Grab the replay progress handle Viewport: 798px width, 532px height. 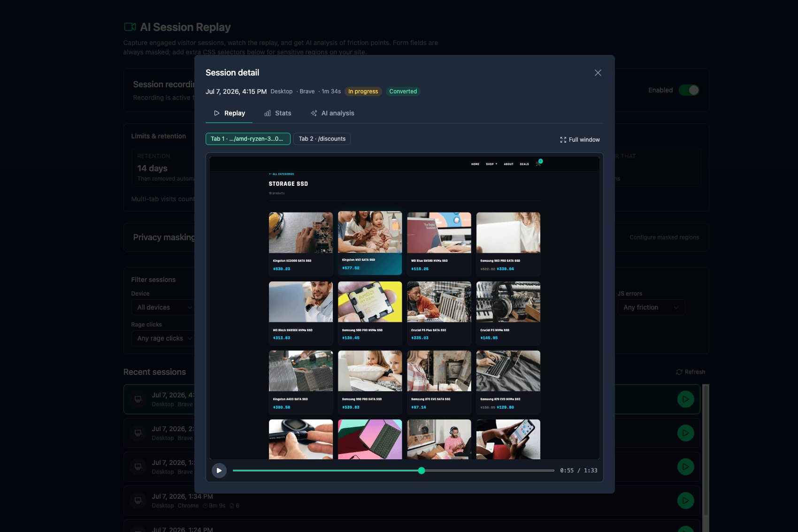tap(422, 471)
